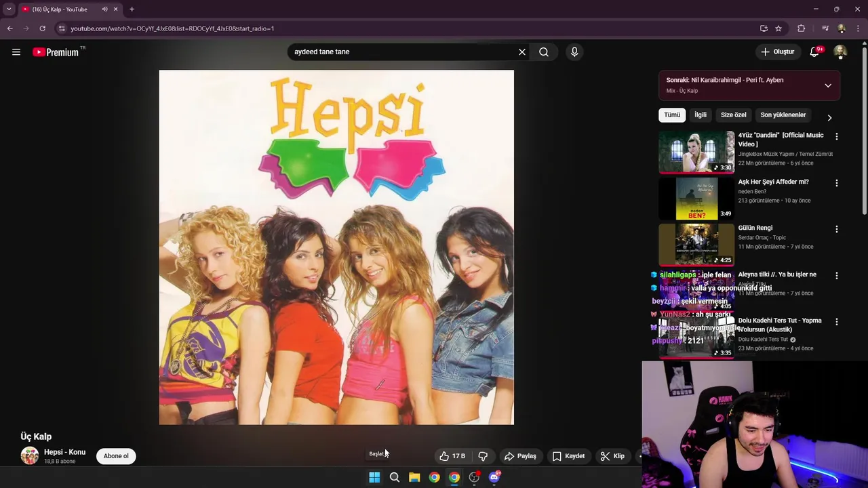
Task: Show more filter chips with right chevron
Action: [829, 117]
